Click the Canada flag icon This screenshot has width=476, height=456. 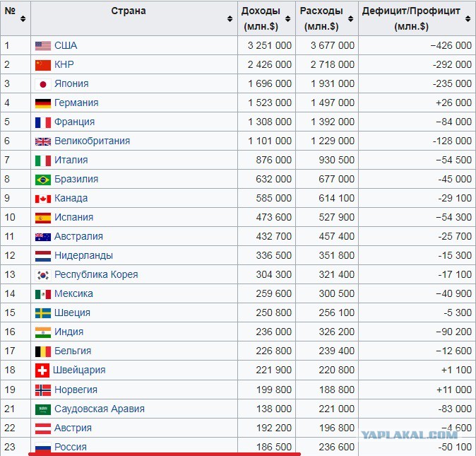[42, 199]
